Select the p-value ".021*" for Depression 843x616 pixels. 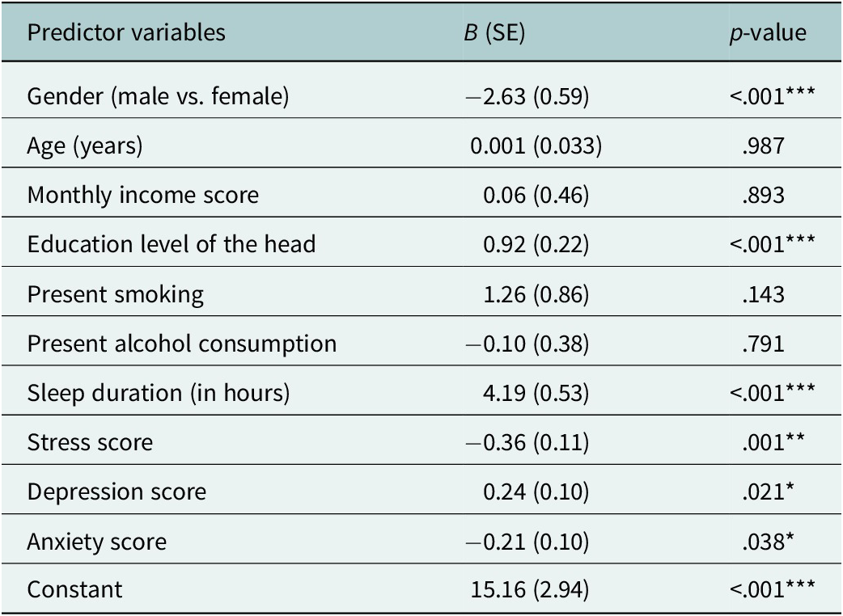coord(765,492)
